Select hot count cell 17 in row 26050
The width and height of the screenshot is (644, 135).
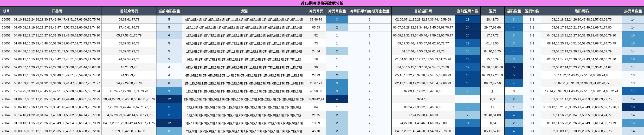click(x=633, y=91)
